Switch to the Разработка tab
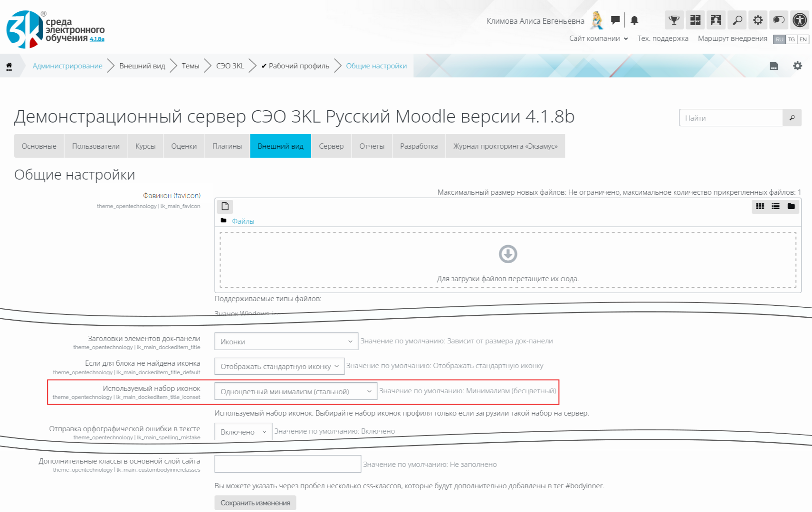 click(x=419, y=146)
